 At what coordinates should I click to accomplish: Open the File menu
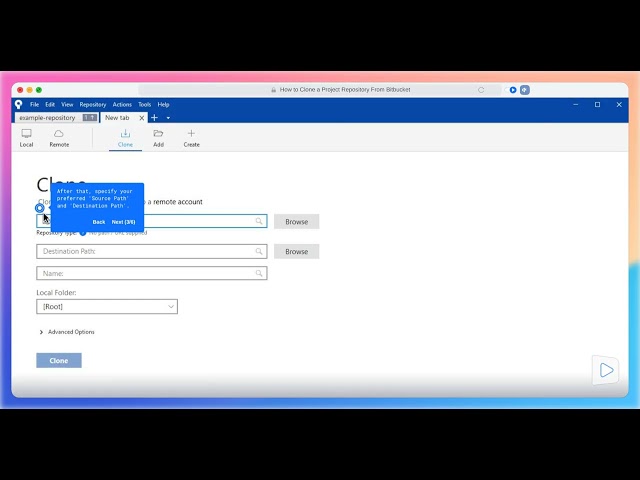(x=34, y=104)
